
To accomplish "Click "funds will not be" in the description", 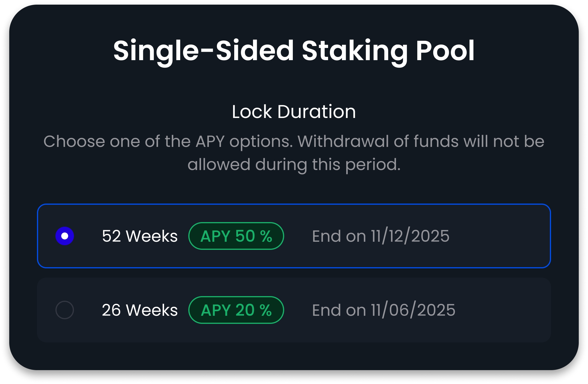I will click(x=479, y=141).
